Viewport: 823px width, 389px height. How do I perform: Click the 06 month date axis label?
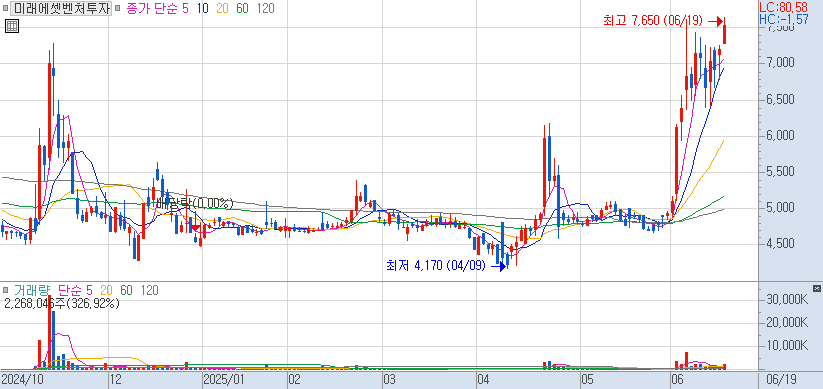point(678,379)
